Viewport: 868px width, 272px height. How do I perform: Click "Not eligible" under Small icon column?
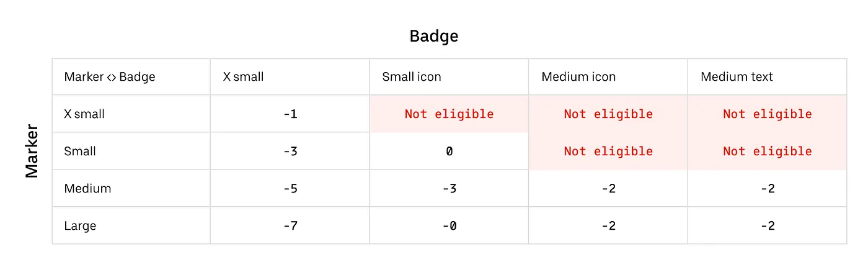pyautogui.click(x=449, y=114)
